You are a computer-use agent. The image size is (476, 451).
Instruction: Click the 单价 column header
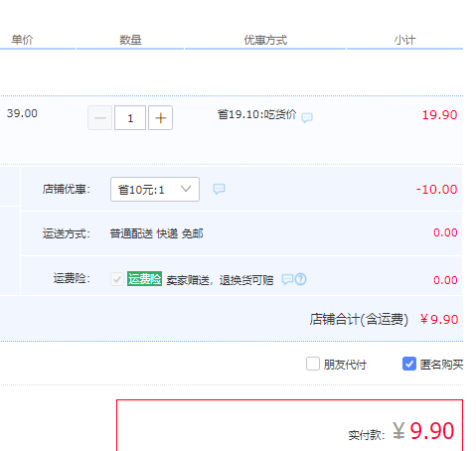tap(22, 40)
